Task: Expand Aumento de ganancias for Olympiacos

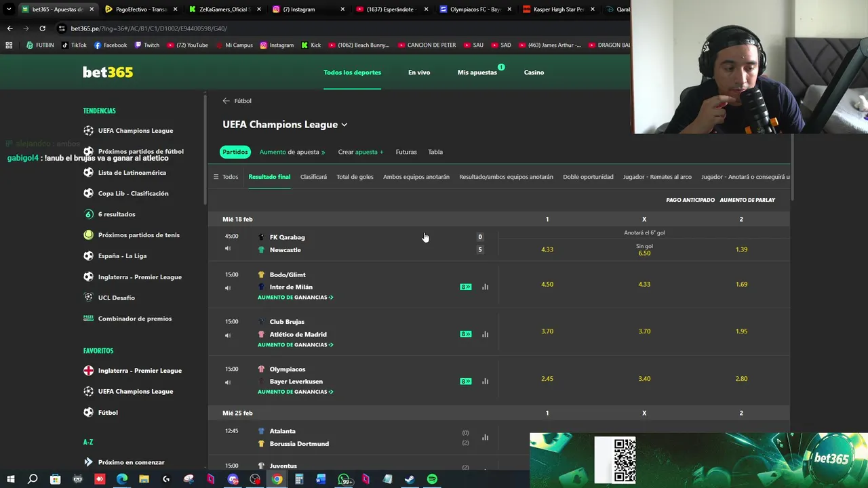Action: [x=296, y=392]
